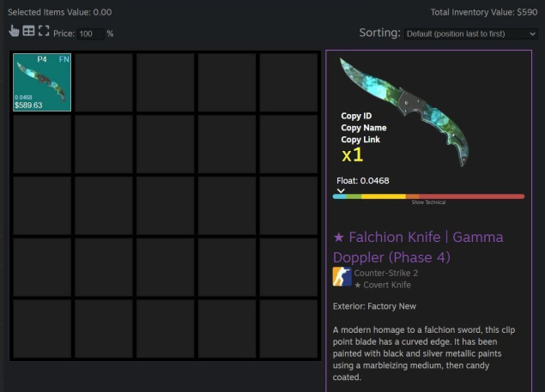
Task: Click the Price percentage input field
Action: pyautogui.click(x=91, y=33)
